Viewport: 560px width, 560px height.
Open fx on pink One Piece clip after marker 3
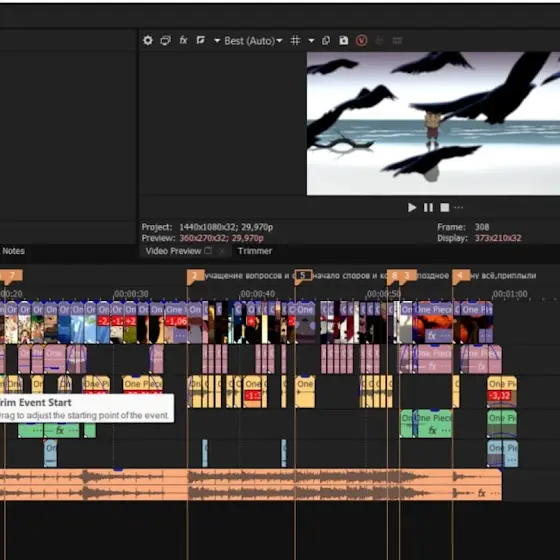coord(432,366)
